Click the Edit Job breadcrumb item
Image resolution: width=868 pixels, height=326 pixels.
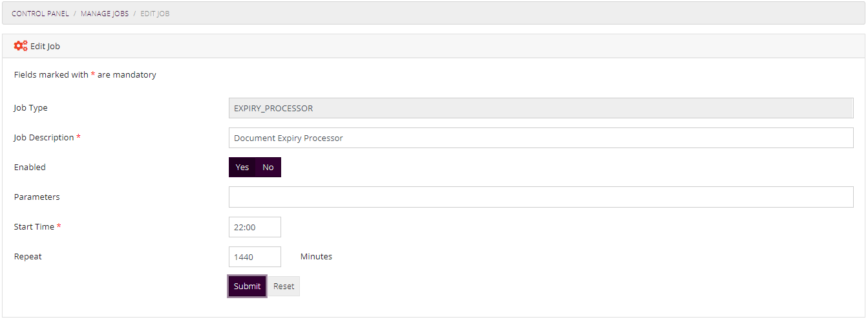[155, 14]
